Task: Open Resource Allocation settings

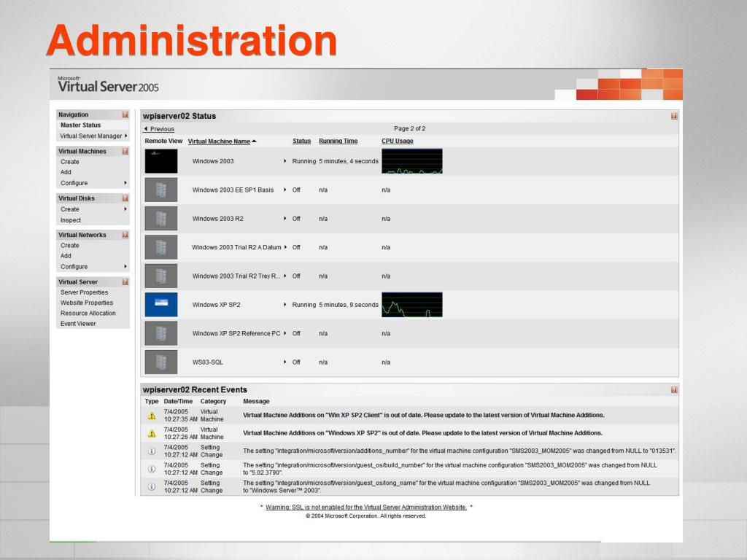Action: tap(88, 314)
